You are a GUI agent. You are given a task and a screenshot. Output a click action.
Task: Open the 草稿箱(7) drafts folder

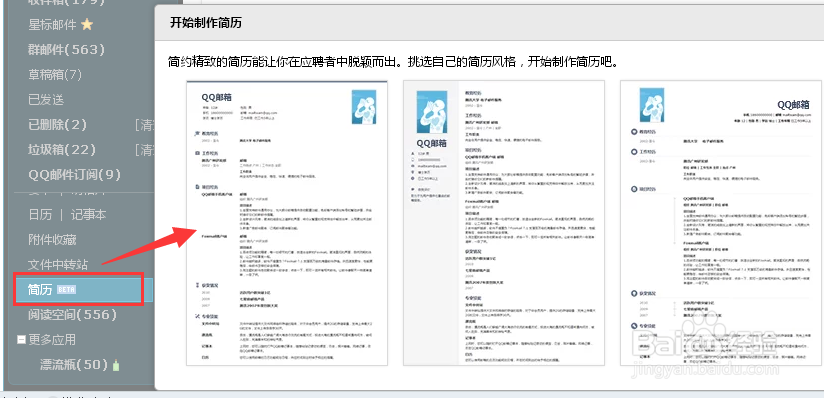click(55, 75)
